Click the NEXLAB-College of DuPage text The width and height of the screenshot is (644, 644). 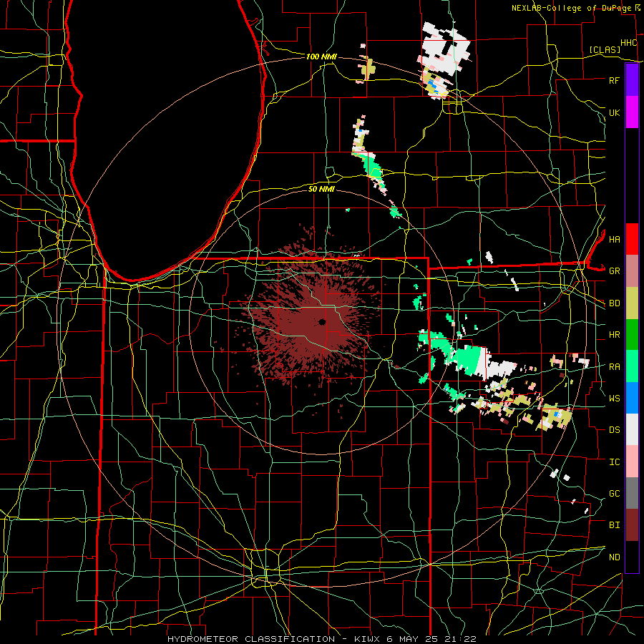[571, 8]
